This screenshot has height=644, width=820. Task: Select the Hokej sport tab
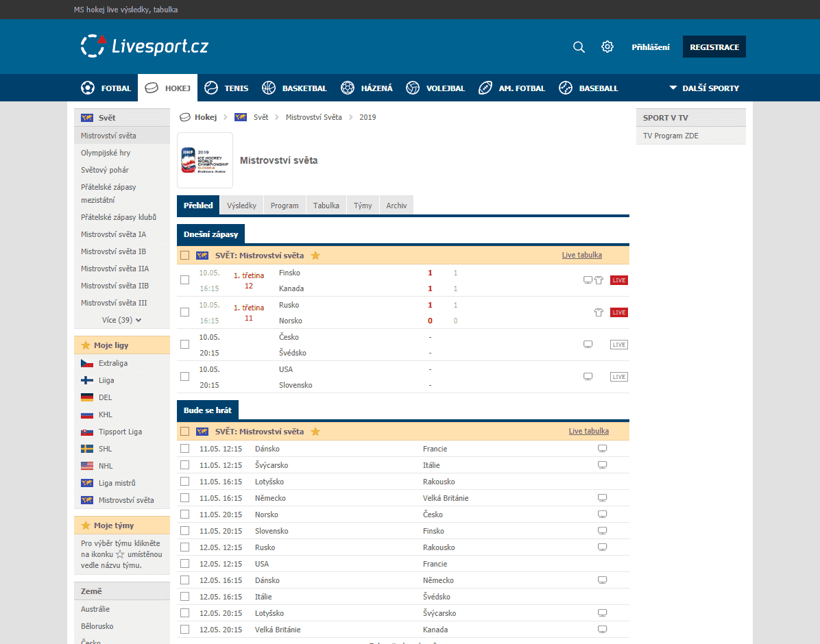click(x=167, y=88)
